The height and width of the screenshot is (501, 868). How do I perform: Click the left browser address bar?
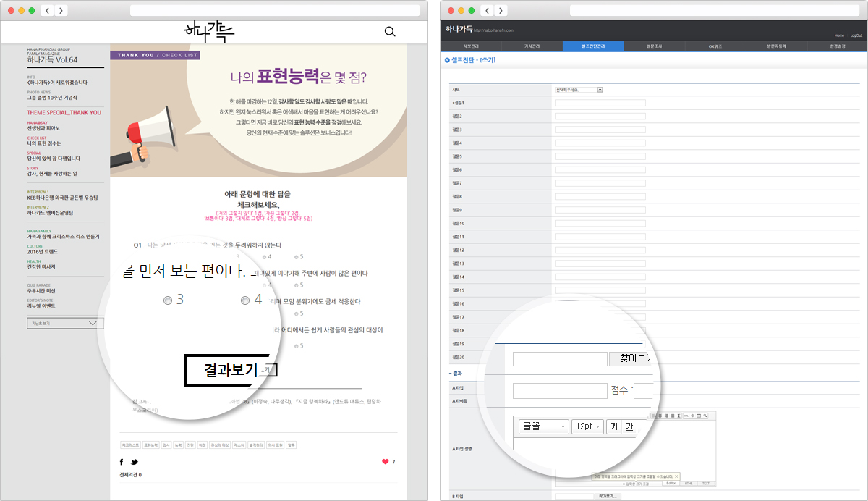point(275,10)
